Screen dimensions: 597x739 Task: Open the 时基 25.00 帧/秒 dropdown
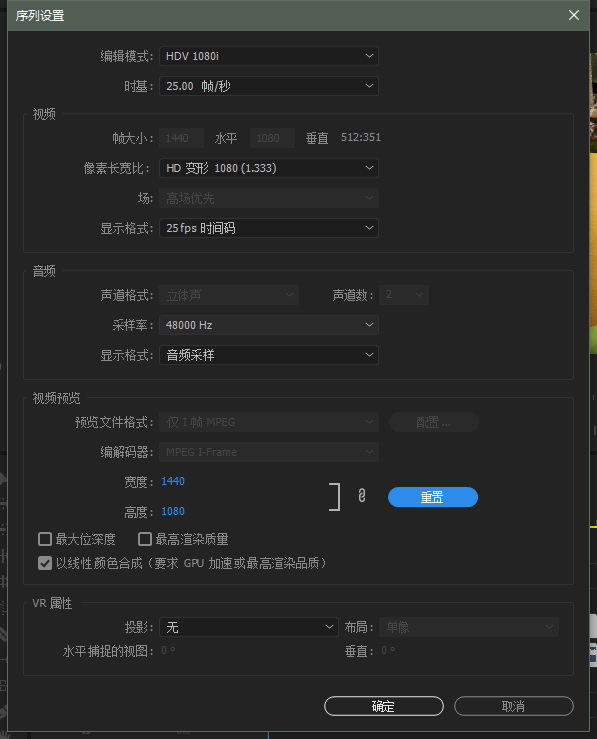point(269,86)
